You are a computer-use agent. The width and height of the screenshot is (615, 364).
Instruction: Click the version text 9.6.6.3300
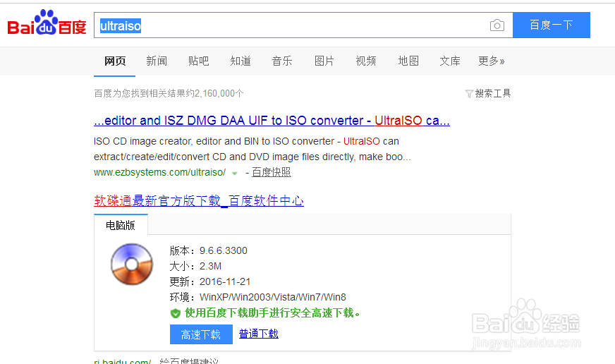[x=223, y=250]
